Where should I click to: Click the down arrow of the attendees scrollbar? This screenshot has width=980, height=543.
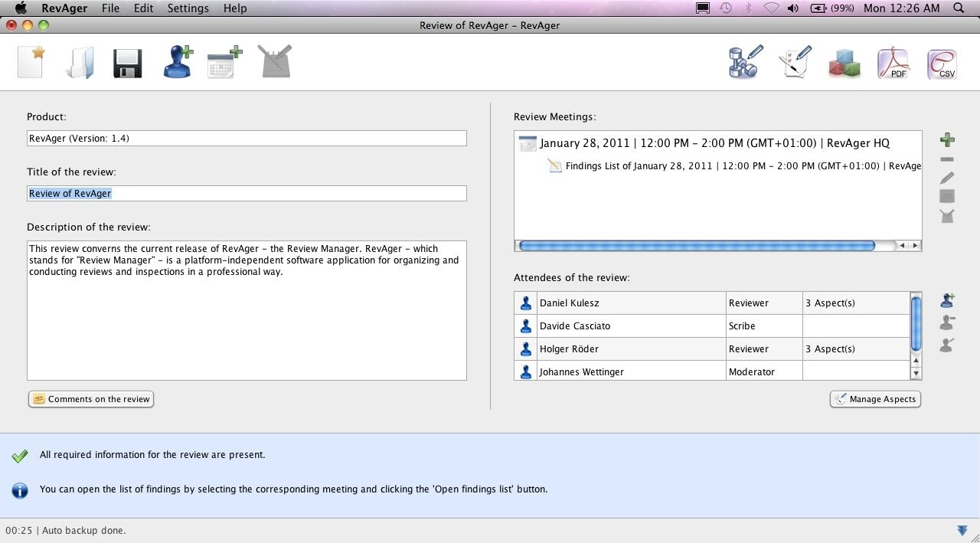click(916, 373)
